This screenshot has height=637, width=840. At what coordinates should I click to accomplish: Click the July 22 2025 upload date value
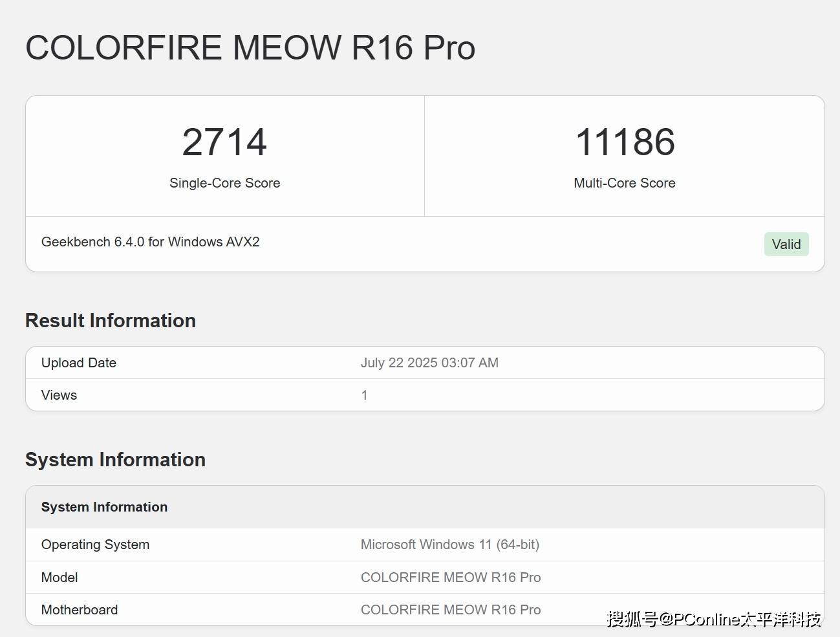click(x=429, y=363)
